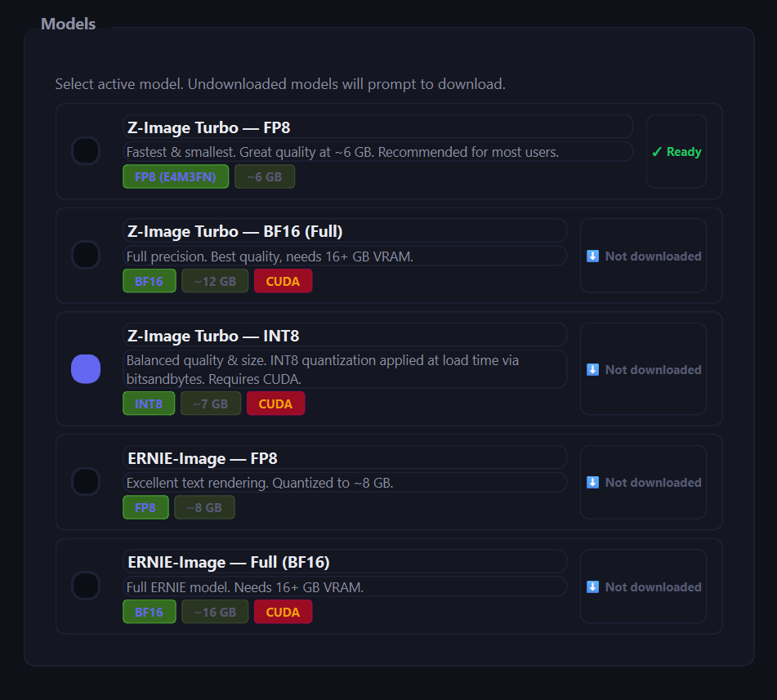This screenshot has width=777, height=700.
Task: Click the green checkmark next to Ready
Action: (657, 152)
